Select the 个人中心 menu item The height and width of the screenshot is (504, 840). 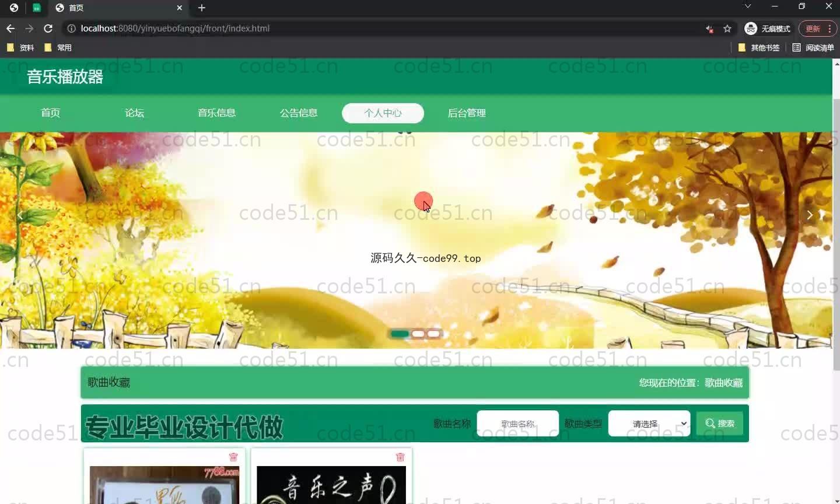(x=383, y=113)
